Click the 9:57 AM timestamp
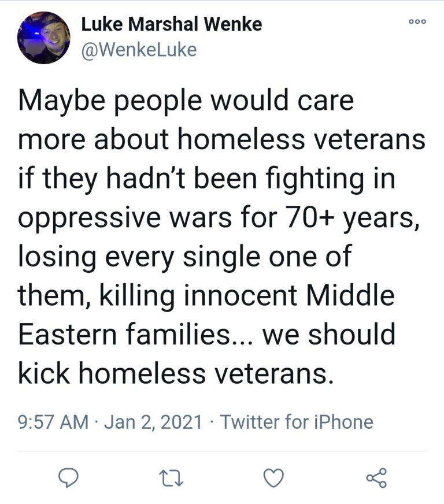 pos(54,422)
